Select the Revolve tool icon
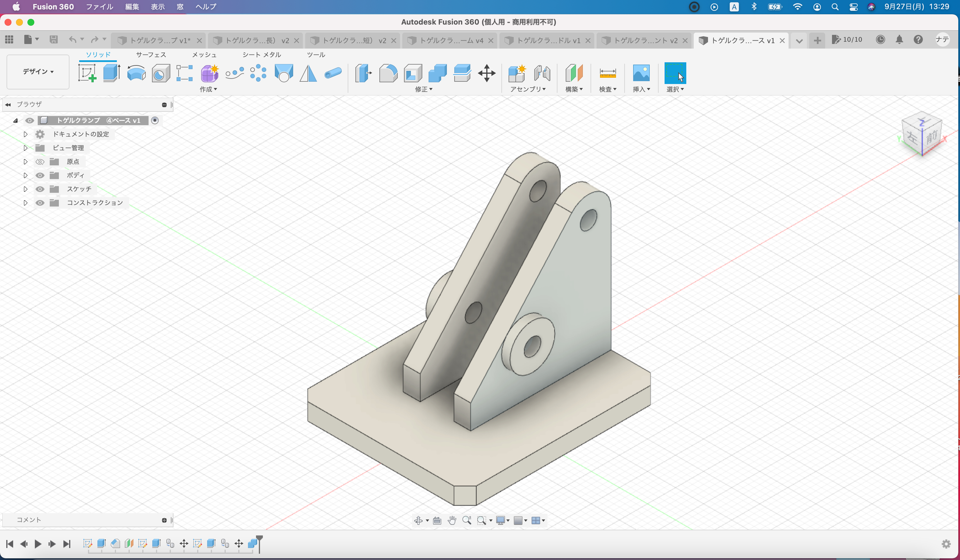The image size is (960, 560). pos(136,73)
